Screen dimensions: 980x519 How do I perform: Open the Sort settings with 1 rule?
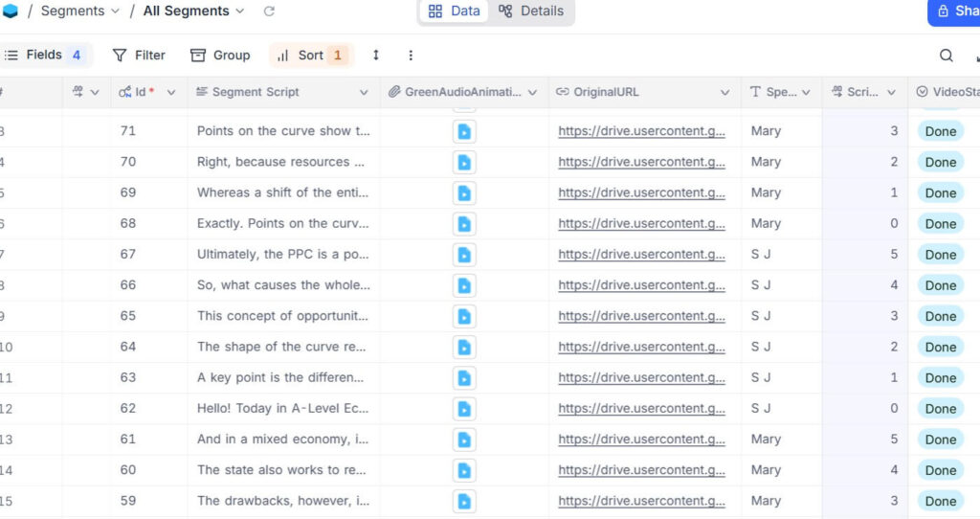(310, 56)
